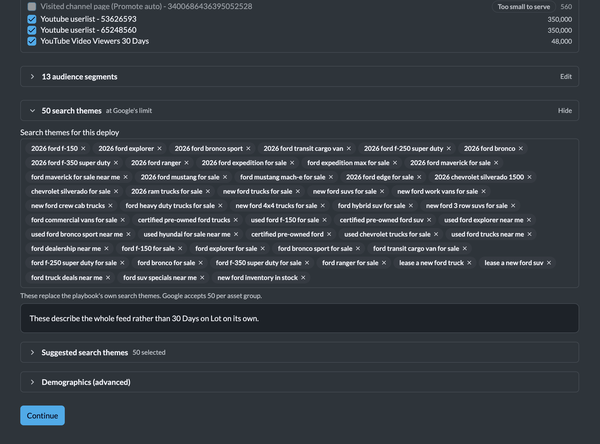Remove "2026 ford maverick for sale" chip

click(496, 163)
